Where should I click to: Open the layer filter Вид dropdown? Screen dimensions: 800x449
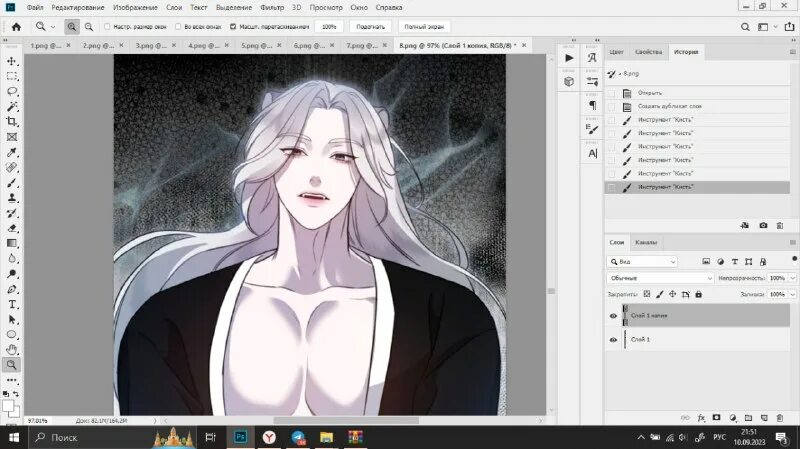(642, 262)
